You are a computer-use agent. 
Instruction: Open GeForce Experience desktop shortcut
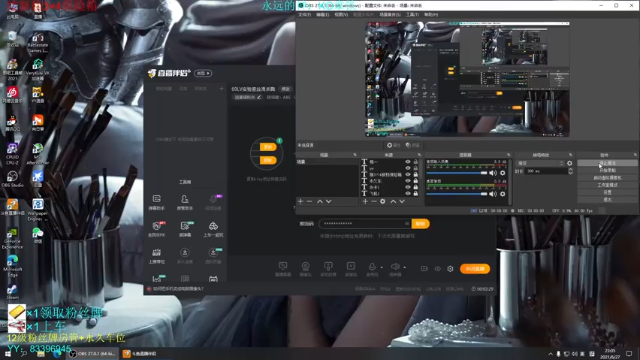tap(12, 238)
